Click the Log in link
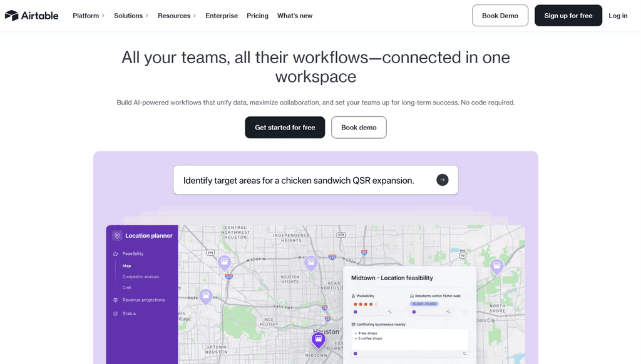The height and width of the screenshot is (364, 641). coord(618,16)
